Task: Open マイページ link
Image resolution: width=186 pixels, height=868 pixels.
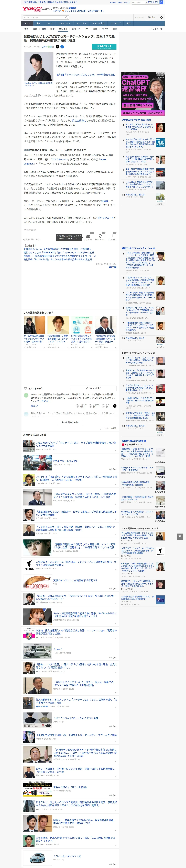Action: [139, 18]
